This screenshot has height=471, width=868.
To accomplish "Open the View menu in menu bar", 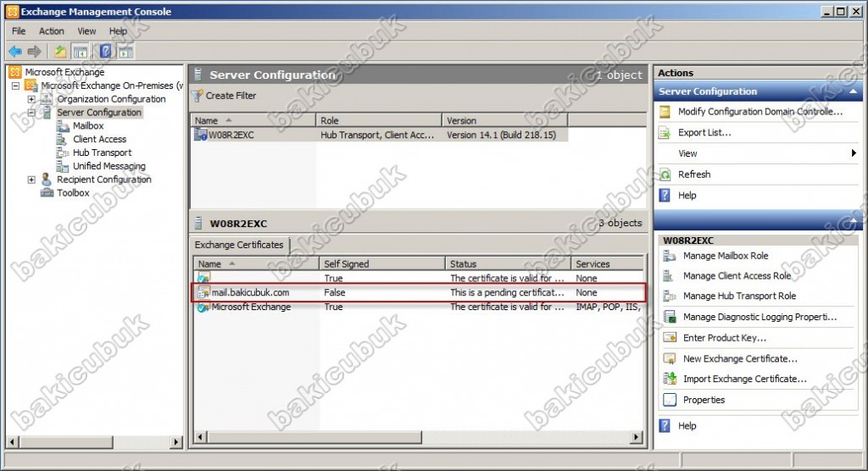I will [86, 31].
